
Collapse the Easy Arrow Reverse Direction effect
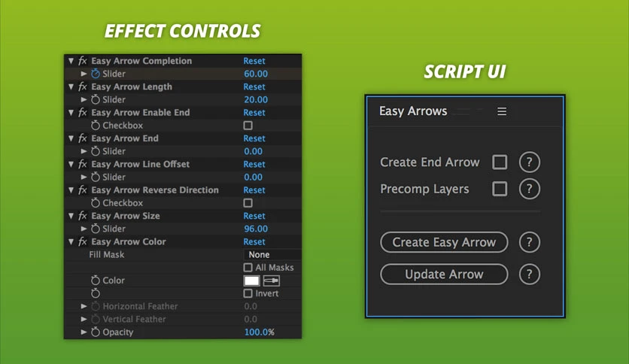tap(71, 190)
